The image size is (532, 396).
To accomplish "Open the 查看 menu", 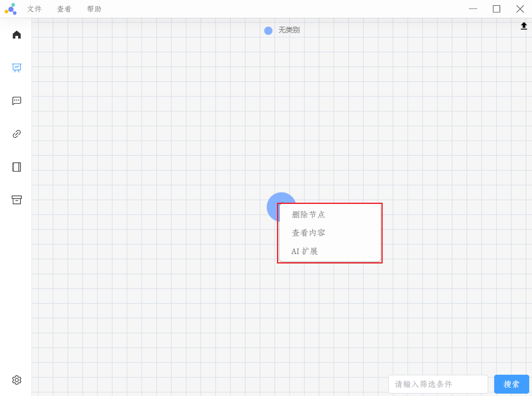I will (64, 9).
